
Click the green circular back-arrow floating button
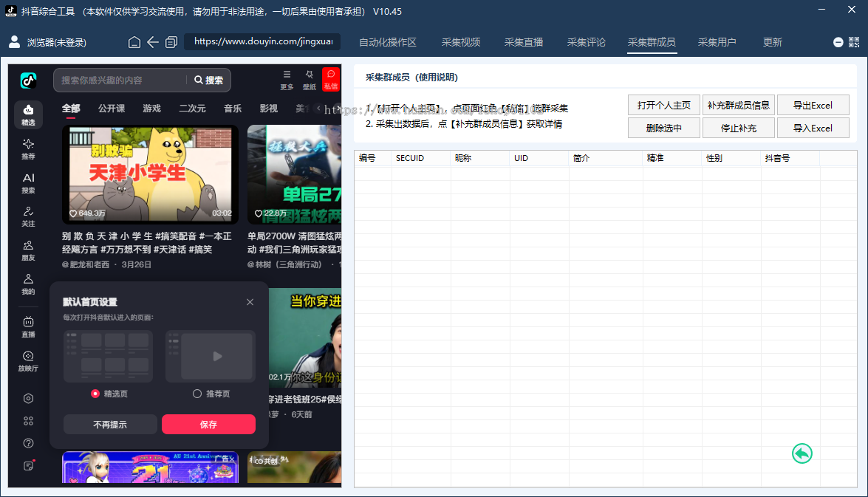coord(802,454)
